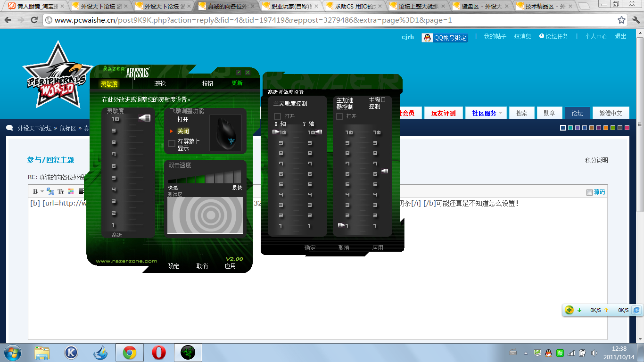Open the Windows Start menu
644x362 pixels.
click(13, 353)
